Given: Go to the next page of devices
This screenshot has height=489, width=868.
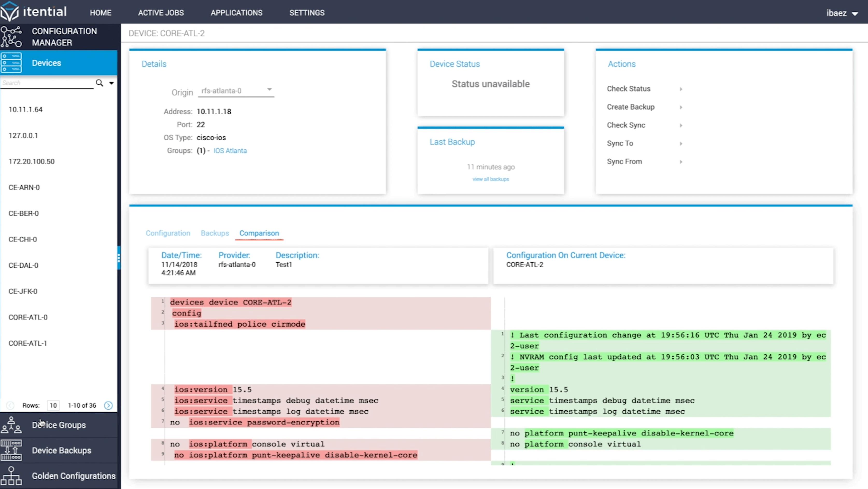Looking at the screenshot, I should coord(108,406).
